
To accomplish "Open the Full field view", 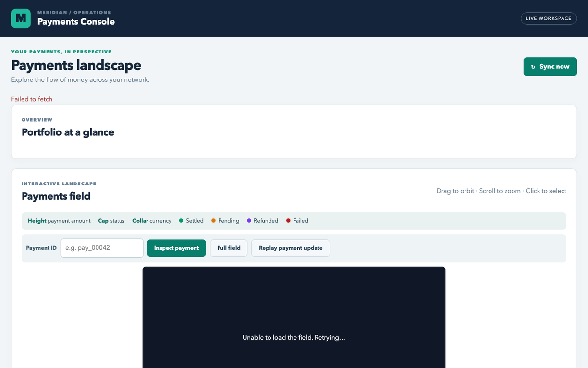I will click(x=229, y=248).
